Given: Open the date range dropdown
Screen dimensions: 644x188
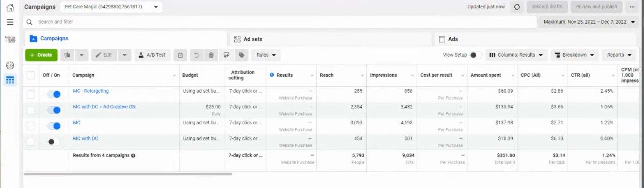Looking at the screenshot, I should point(589,22).
